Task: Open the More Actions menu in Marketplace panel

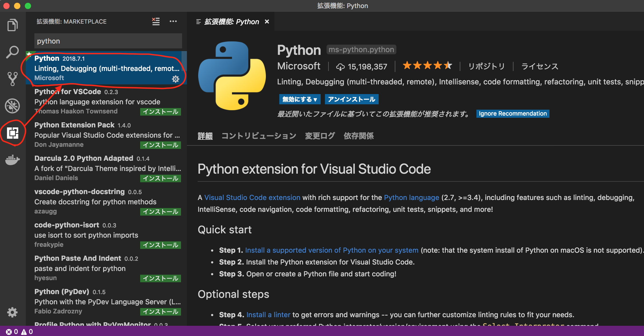Action: tap(173, 22)
